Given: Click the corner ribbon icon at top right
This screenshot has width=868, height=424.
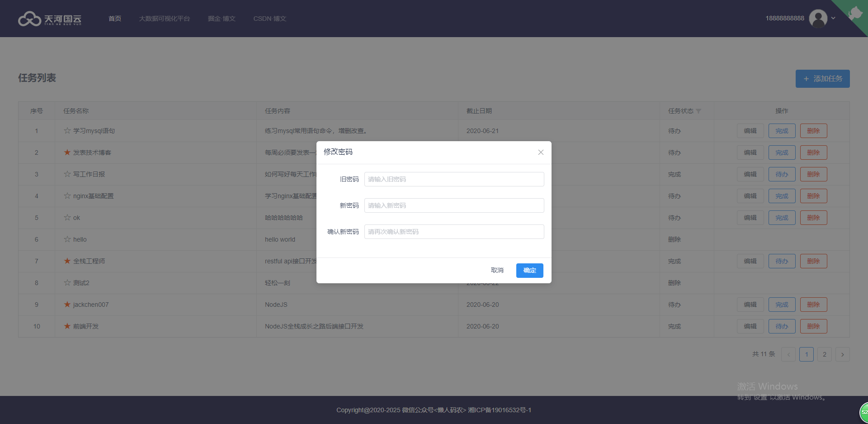Looking at the screenshot, I should (855, 13).
